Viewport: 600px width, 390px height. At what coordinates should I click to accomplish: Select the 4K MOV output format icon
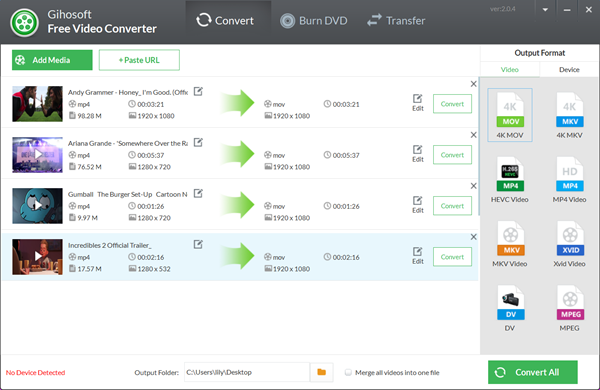click(x=510, y=110)
